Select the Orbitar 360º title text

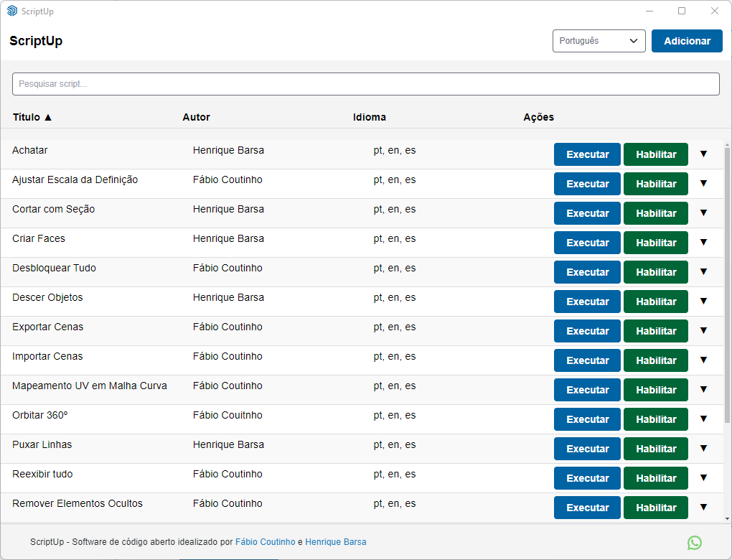click(40, 415)
